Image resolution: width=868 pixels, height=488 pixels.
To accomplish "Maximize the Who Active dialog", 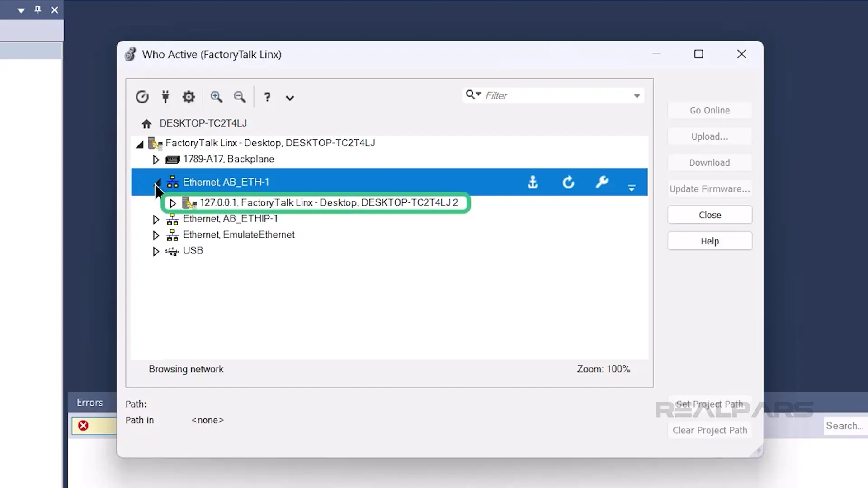I will [x=699, y=54].
